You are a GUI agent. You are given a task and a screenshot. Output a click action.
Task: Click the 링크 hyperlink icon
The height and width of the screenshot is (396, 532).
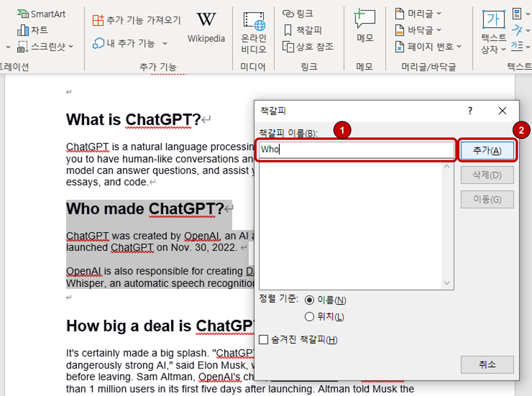click(288, 14)
